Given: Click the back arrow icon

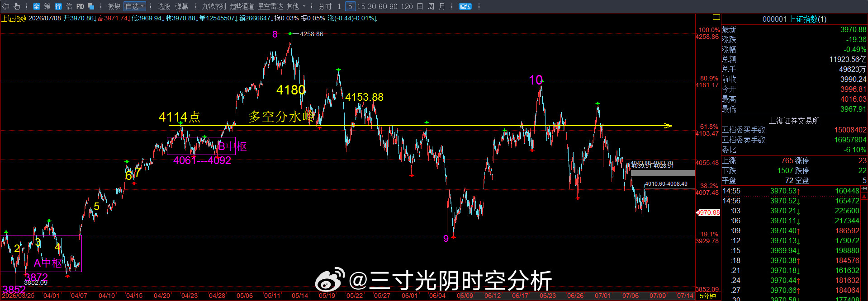Looking at the screenshot, I should (6, 6).
